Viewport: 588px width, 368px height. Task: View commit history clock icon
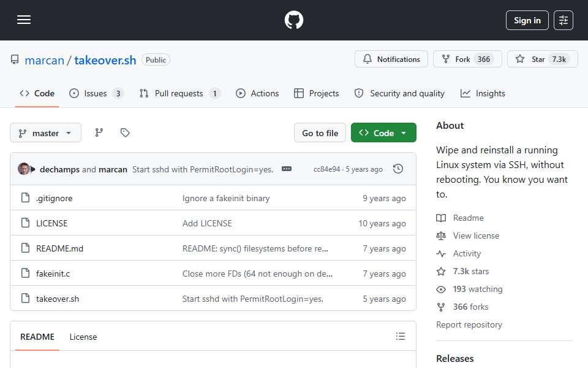(398, 169)
